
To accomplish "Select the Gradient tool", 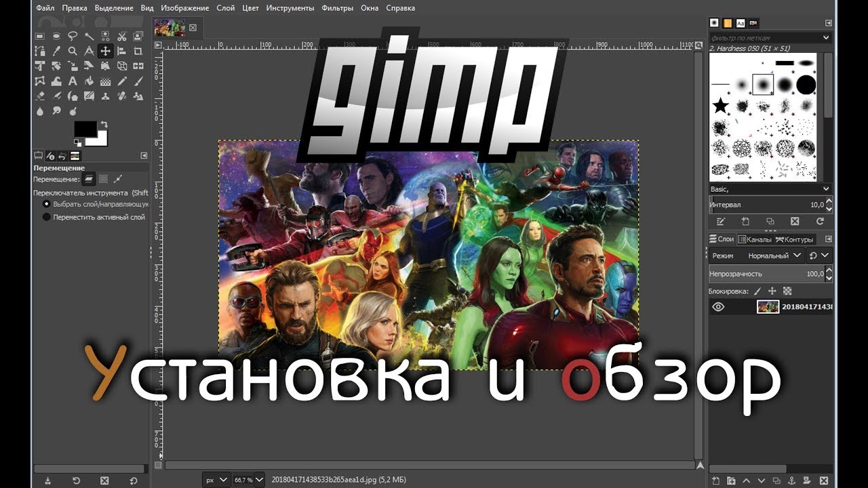I will [x=105, y=81].
